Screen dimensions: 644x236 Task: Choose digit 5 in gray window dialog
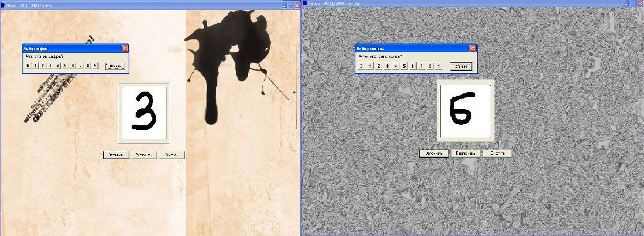click(404, 66)
